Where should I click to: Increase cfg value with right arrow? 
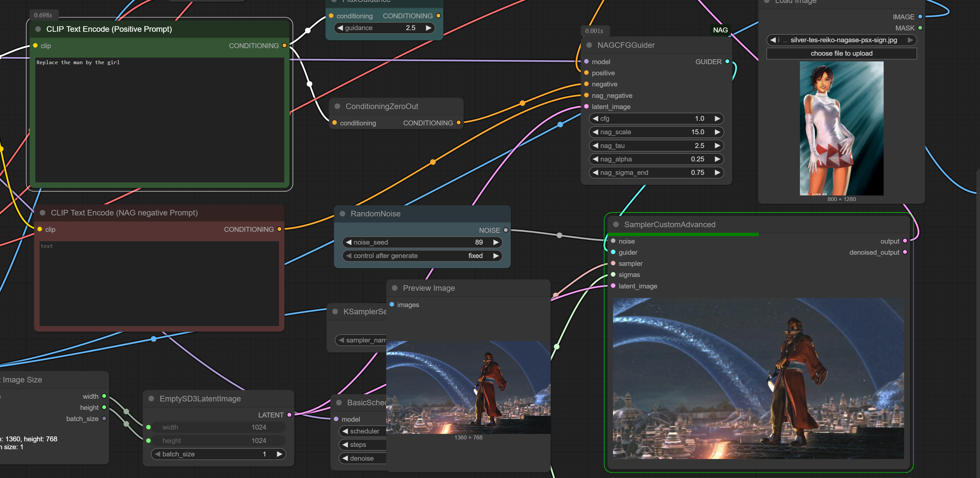point(717,119)
